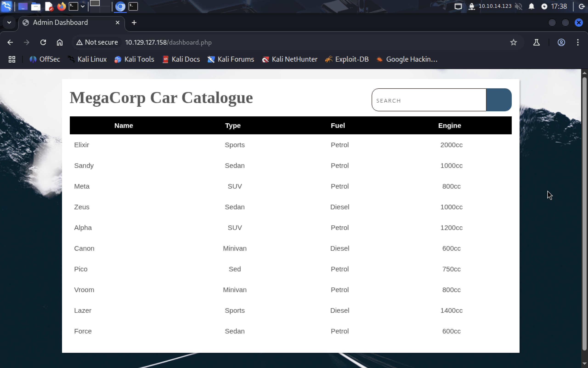Go back to the previous page
The height and width of the screenshot is (368, 588).
point(10,42)
